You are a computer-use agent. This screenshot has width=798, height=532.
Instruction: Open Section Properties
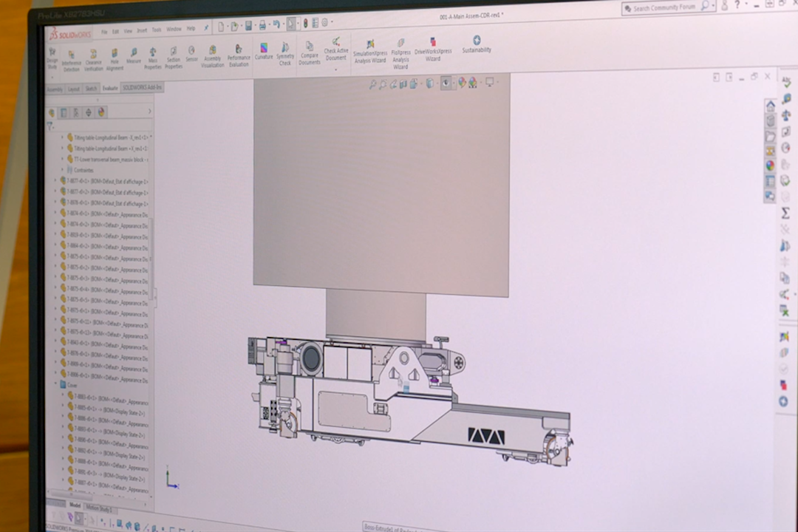pyautogui.click(x=174, y=58)
